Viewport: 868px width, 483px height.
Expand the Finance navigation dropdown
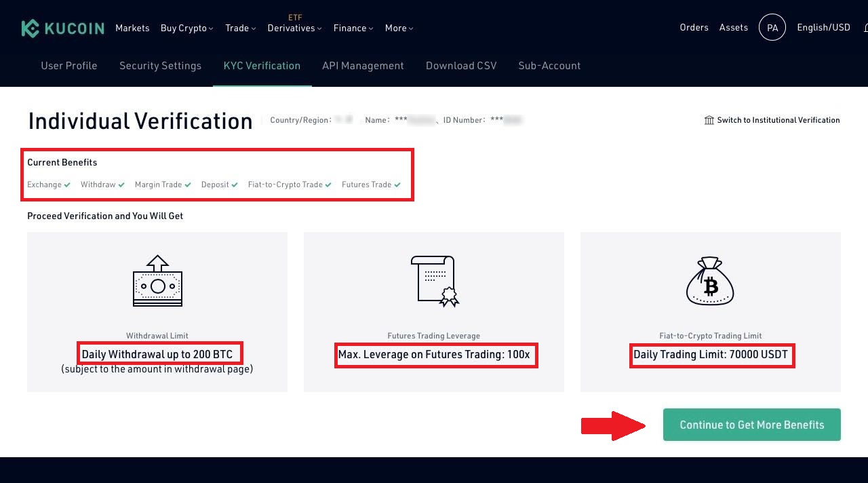[x=353, y=28]
